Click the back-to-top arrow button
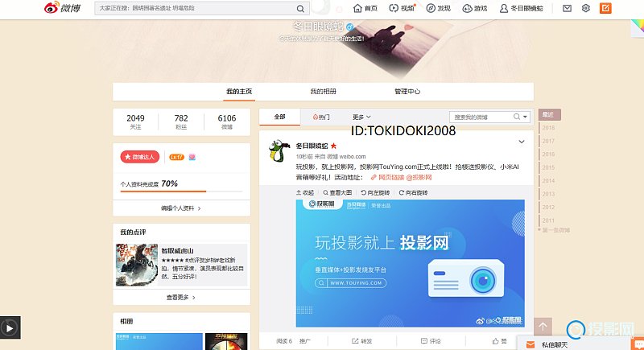644x350 pixels. pyautogui.click(x=543, y=327)
